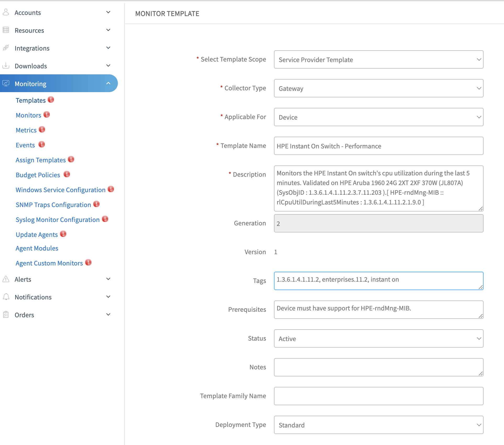Click red alert badge next to Templates
504x445 pixels.
[51, 100]
